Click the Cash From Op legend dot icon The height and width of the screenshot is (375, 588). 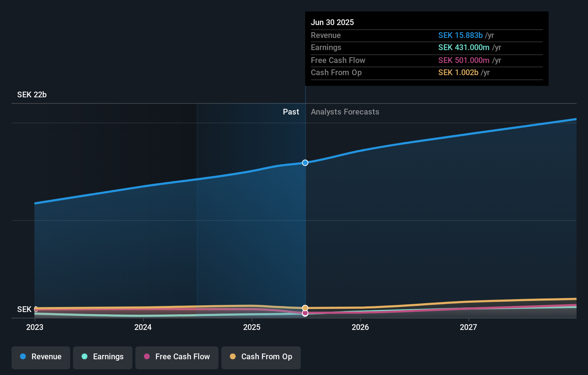[233, 357]
